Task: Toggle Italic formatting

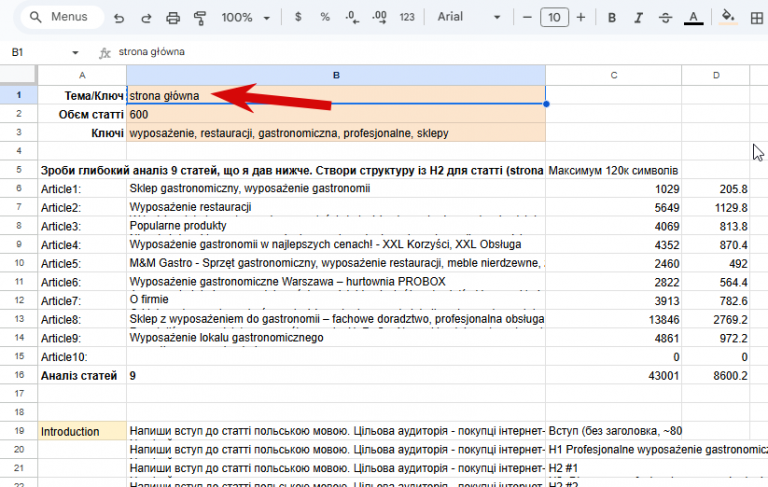Action: [638, 18]
